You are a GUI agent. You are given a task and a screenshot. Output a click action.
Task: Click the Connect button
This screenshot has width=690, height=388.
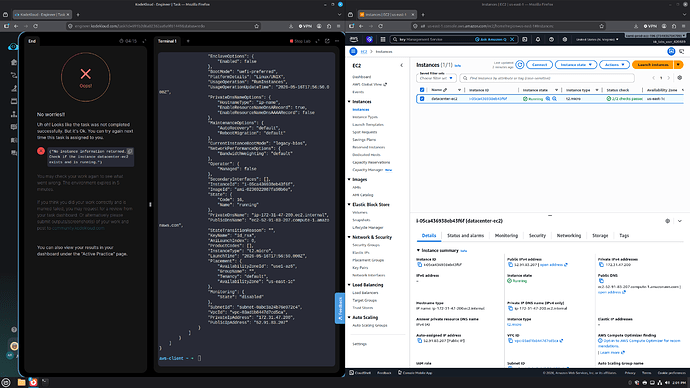click(539, 65)
